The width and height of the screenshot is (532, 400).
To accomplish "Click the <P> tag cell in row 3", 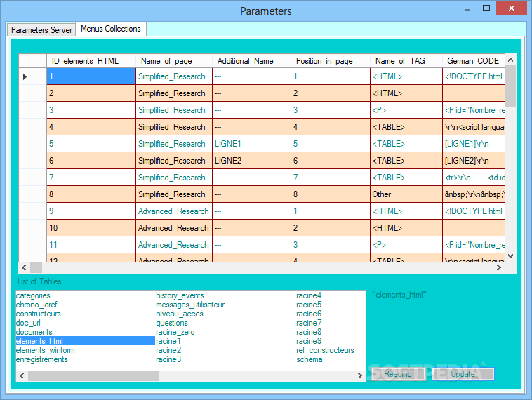I will (x=406, y=110).
